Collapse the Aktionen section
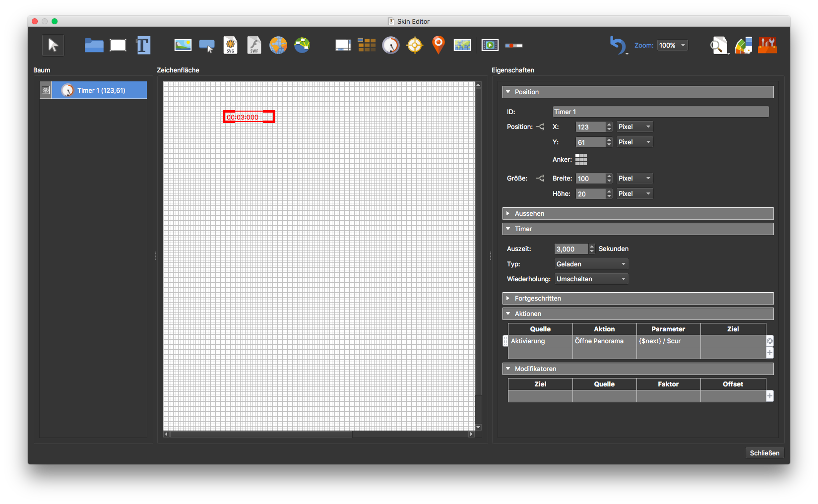This screenshot has width=818, height=504. click(638, 314)
